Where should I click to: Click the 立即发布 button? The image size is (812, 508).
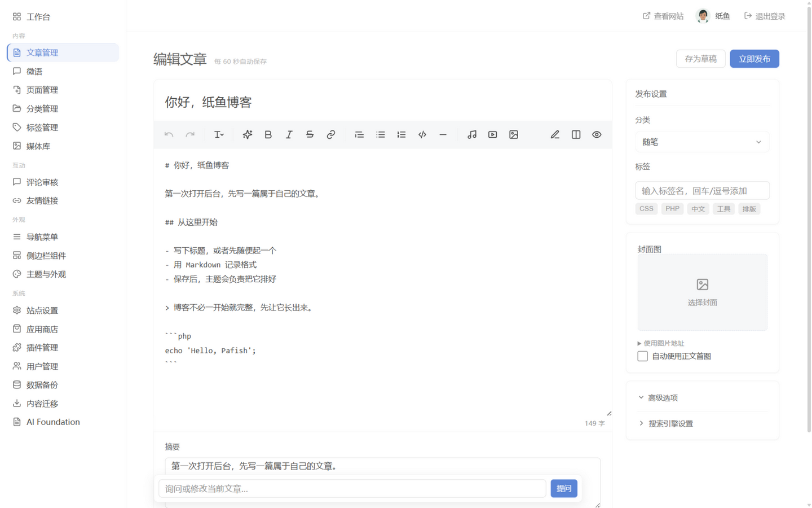click(754, 59)
